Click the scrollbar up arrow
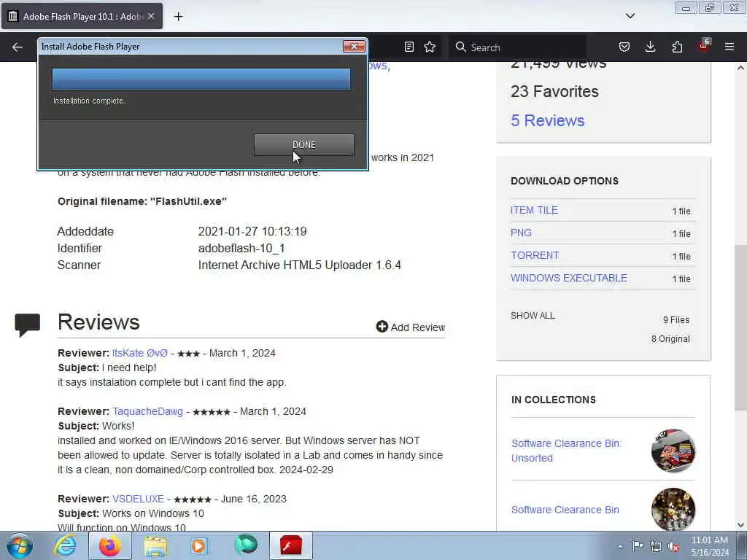747x560 pixels. point(740,68)
